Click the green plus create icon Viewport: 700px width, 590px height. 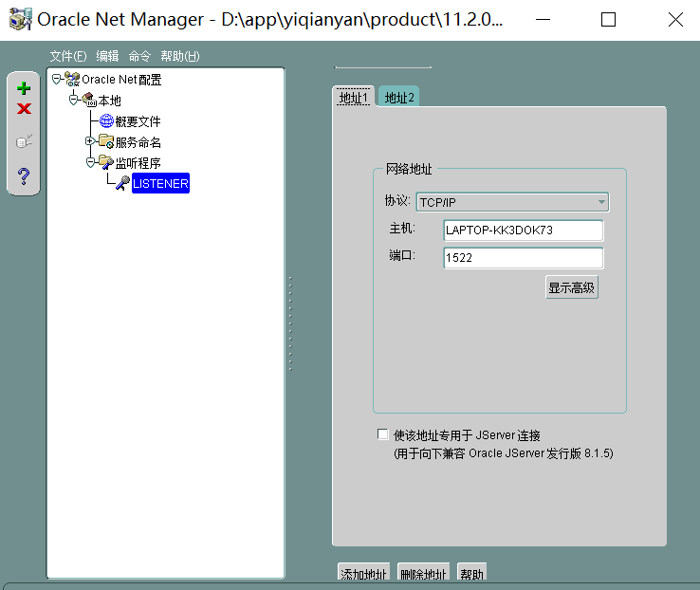pyautogui.click(x=24, y=88)
